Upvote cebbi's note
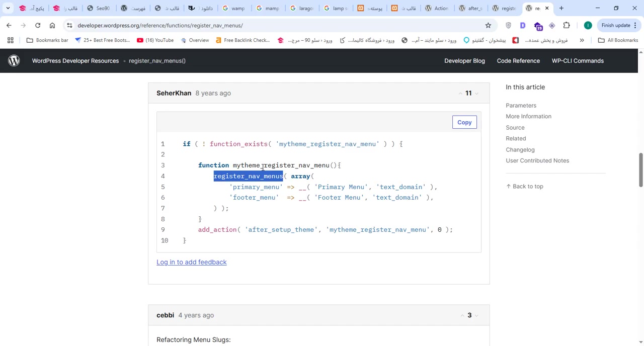The width and height of the screenshot is (644, 346). (x=461, y=315)
